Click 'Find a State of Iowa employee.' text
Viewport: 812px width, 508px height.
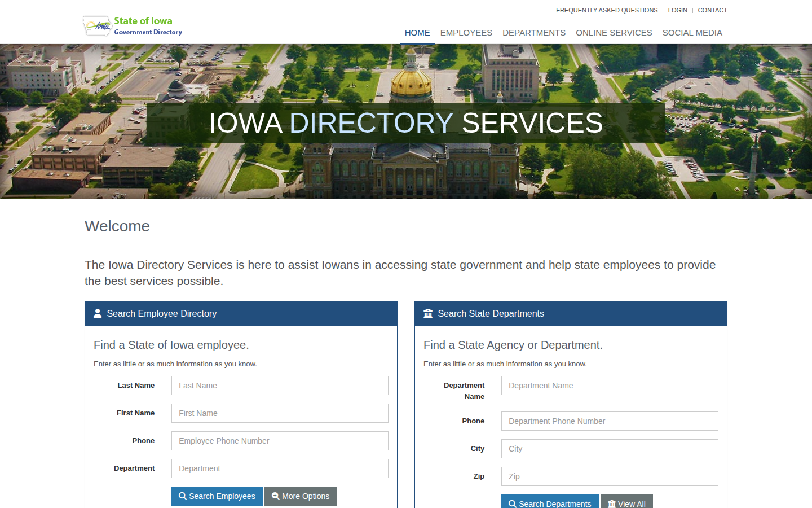click(171, 345)
